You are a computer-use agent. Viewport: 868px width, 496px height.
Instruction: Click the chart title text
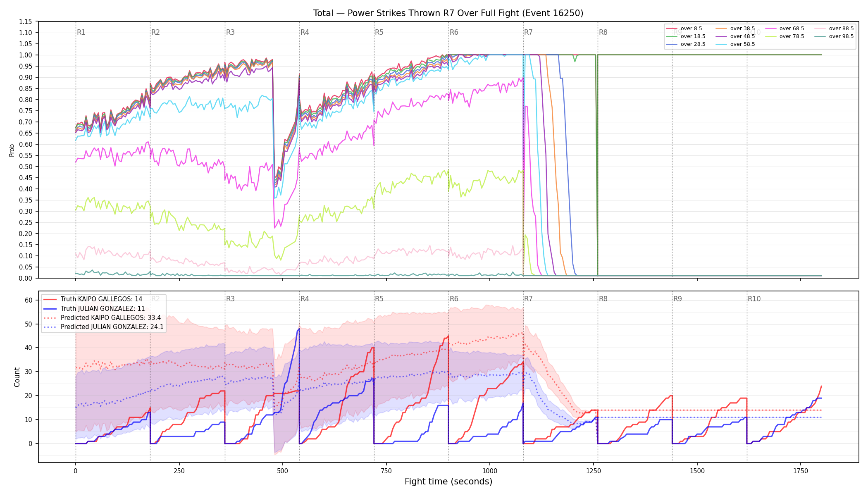coord(448,13)
